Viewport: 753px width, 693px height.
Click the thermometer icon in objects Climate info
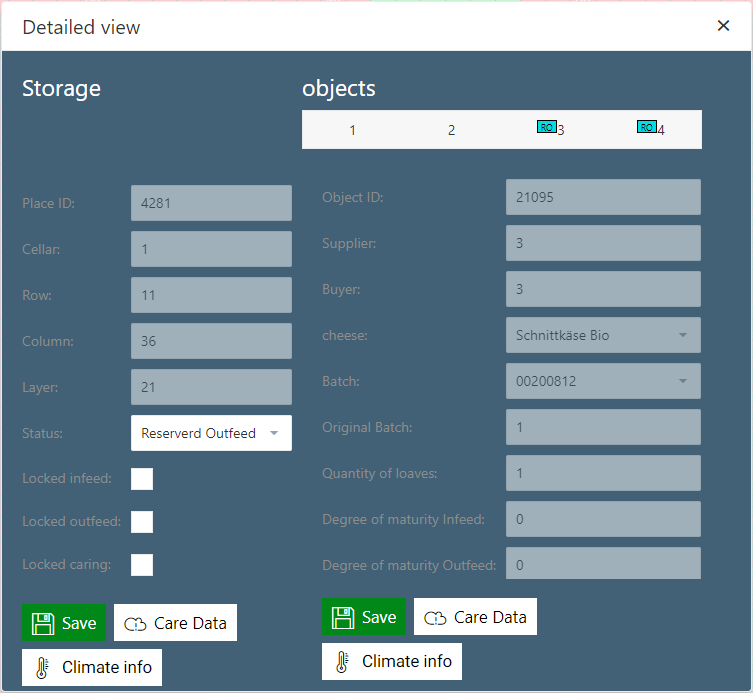[x=342, y=661]
